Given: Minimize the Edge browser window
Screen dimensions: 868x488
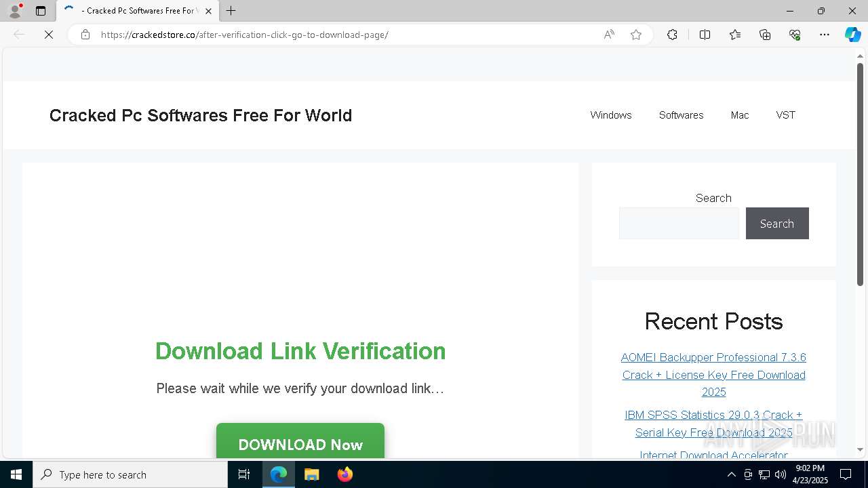Looking at the screenshot, I should (790, 11).
